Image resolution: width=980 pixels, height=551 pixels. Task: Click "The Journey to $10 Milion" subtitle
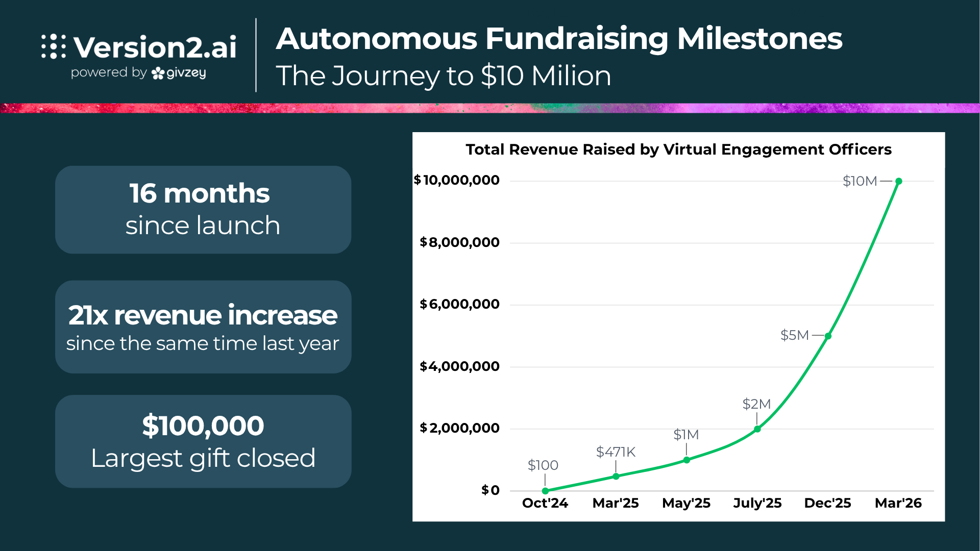point(443,76)
